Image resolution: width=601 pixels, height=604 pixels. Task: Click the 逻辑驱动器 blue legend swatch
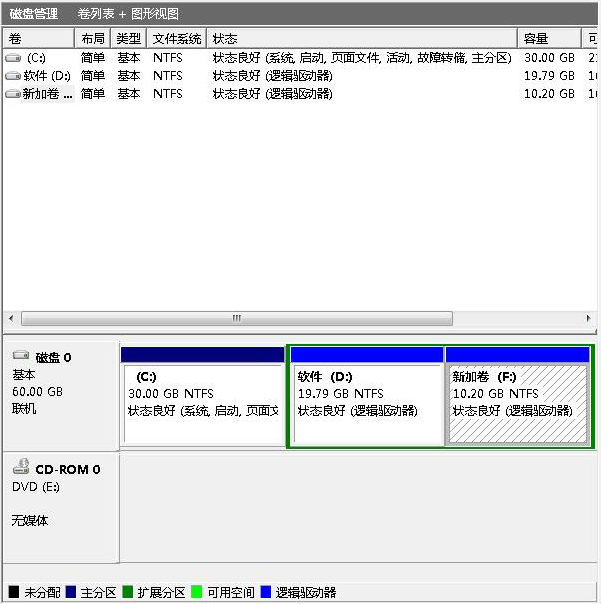pos(266,592)
